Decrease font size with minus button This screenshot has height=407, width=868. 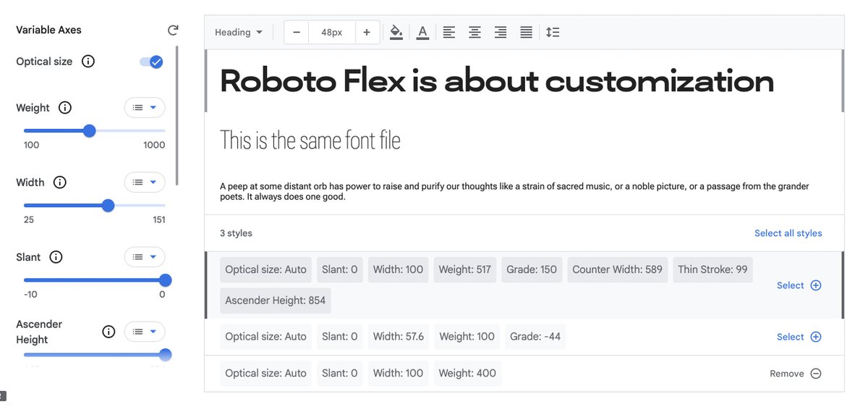[x=297, y=33]
